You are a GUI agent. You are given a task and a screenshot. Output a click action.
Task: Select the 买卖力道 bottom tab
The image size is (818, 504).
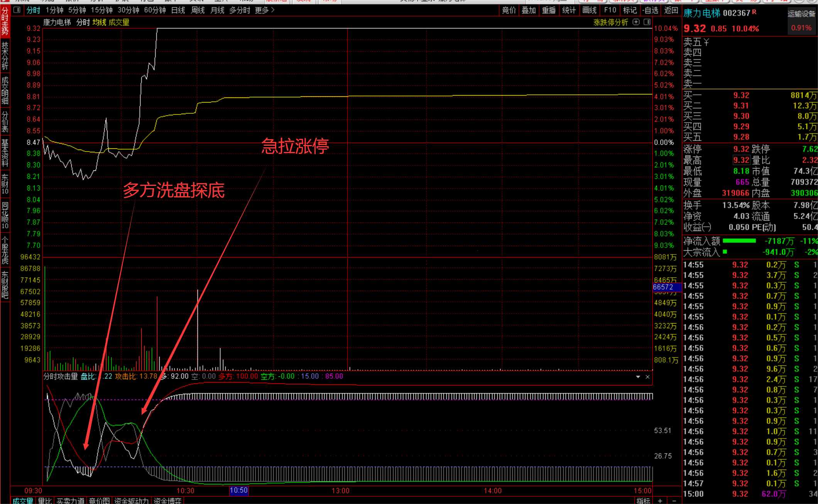(70, 501)
